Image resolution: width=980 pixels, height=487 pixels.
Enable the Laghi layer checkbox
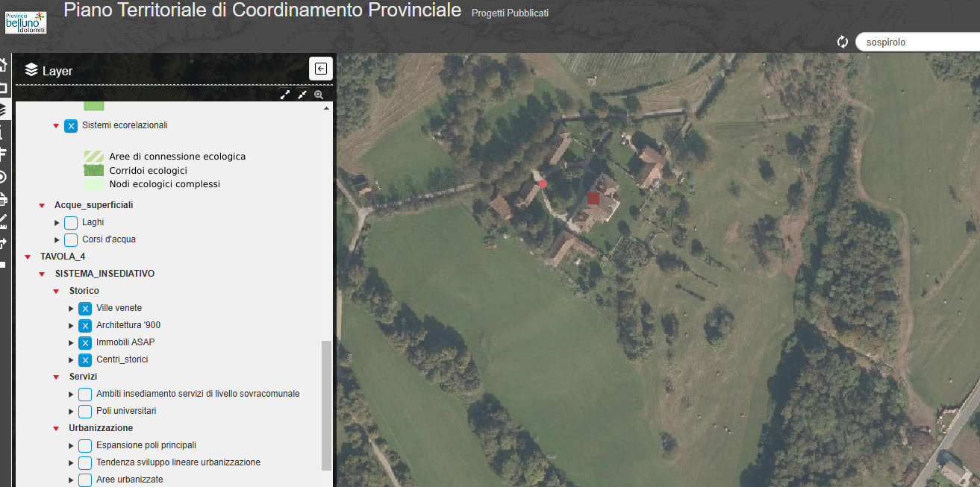pos(71,223)
